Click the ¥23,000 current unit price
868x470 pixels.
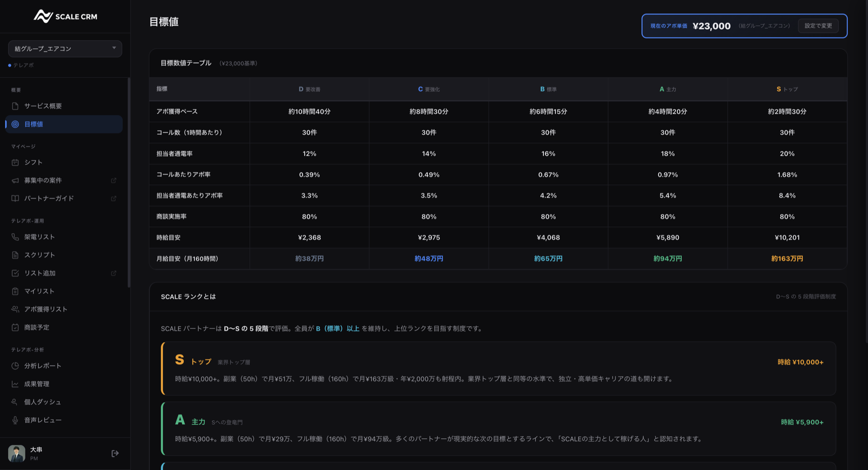[x=711, y=26]
